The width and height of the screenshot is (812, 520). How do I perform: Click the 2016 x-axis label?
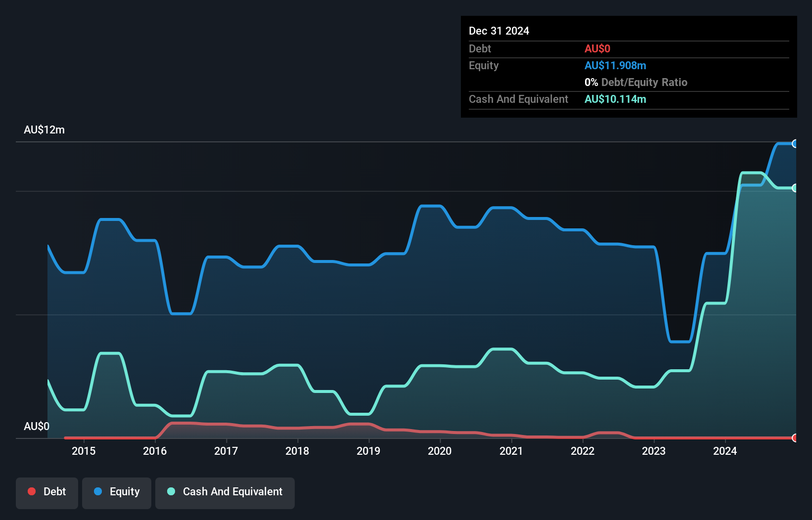pyautogui.click(x=155, y=451)
